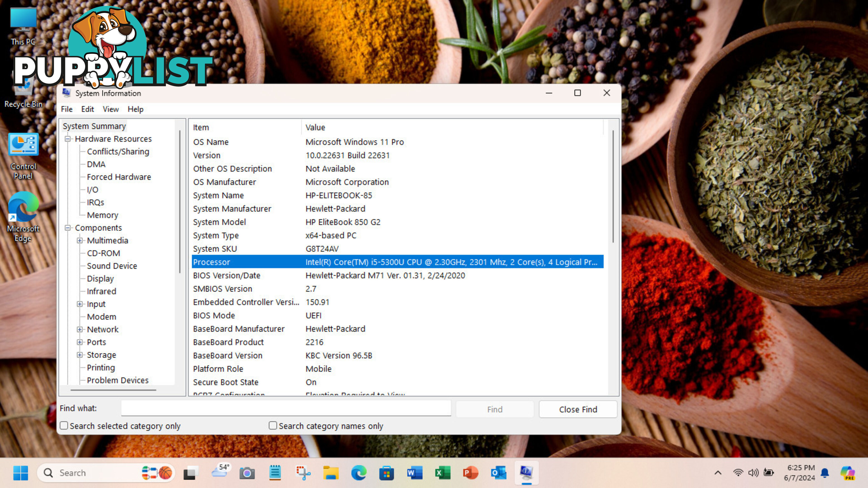Viewport: 868px width, 488px height.
Task: Click the Find button
Action: pyautogui.click(x=495, y=410)
